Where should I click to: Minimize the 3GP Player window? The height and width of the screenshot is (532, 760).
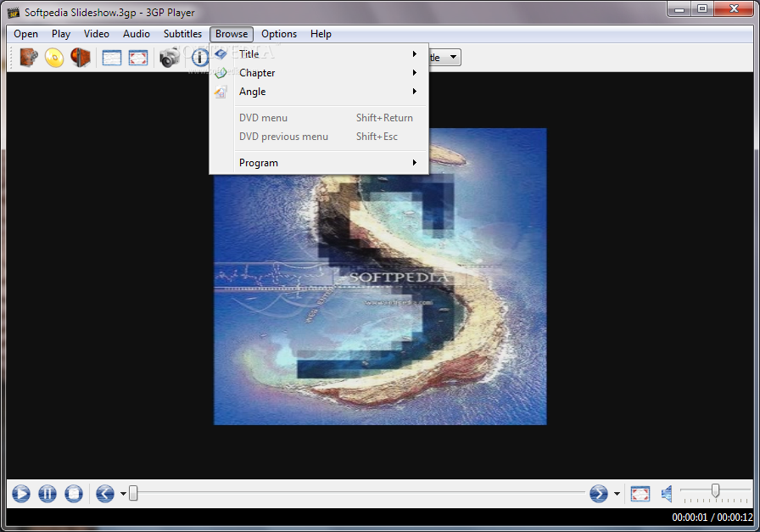click(679, 9)
